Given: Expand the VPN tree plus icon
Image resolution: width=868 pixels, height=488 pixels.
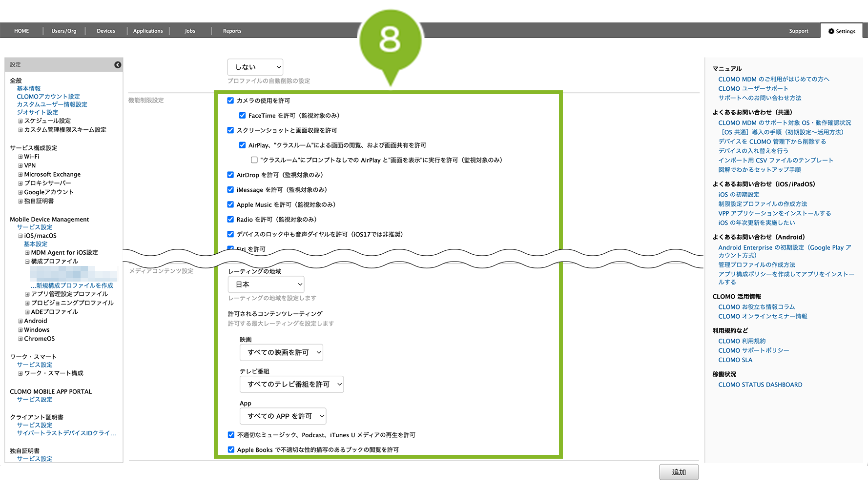Looking at the screenshot, I should click(21, 166).
